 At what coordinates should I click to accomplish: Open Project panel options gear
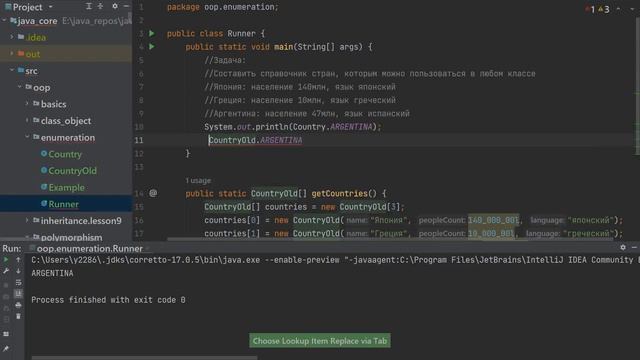[x=115, y=6]
